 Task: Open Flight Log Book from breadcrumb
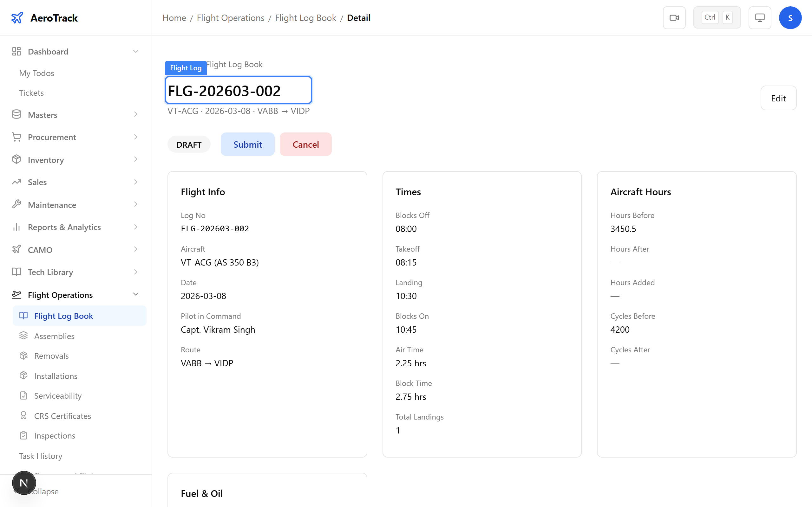point(305,17)
